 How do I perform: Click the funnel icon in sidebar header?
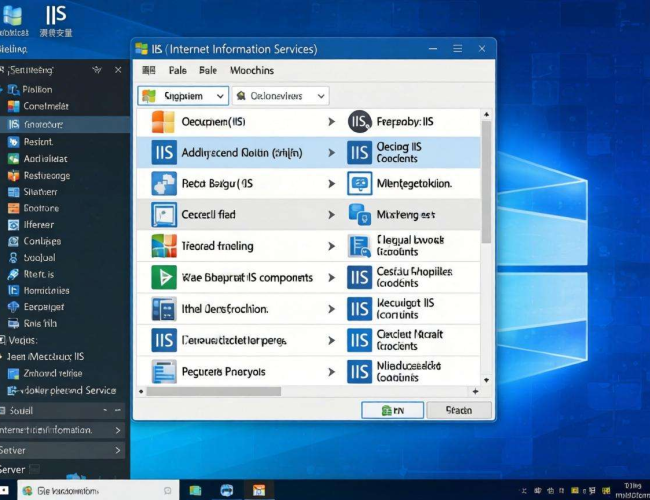(x=97, y=70)
